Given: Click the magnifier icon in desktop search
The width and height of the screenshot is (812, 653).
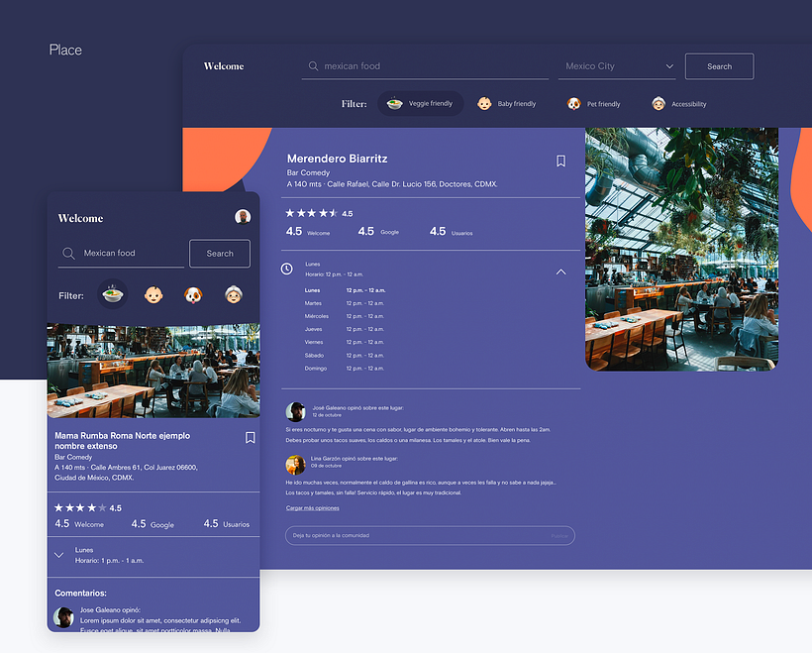Looking at the screenshot, I should pyautogui.click(x=313, y=66).
